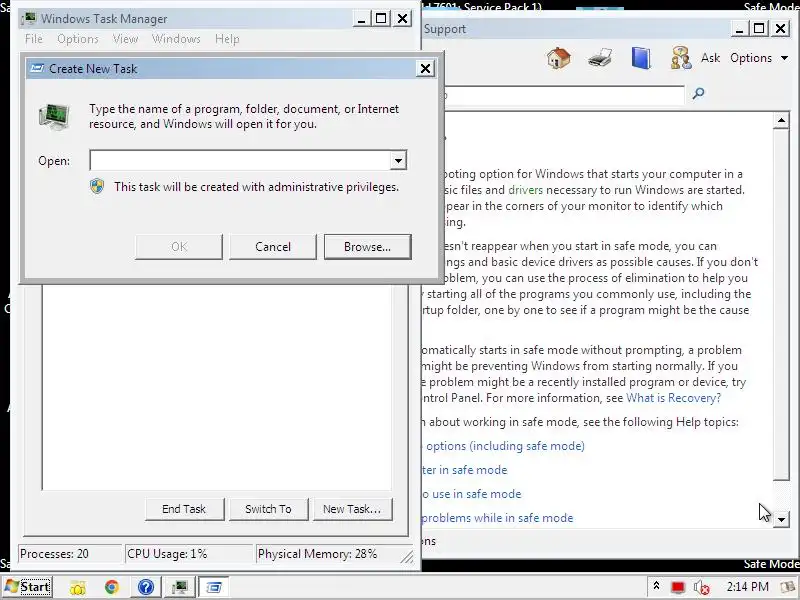Click the Help window vertical scrollbar thumb

(x=781, y=305)
